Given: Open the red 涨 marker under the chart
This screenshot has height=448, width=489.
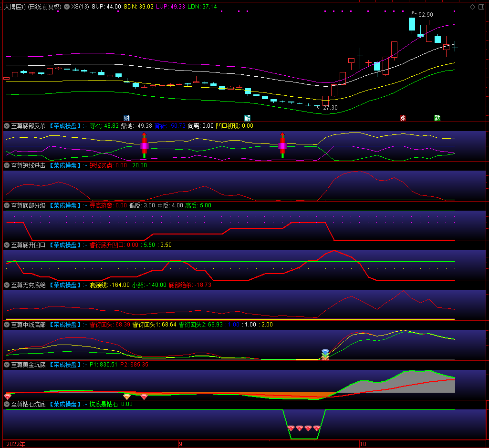Looking at the screenshot, I should pos(403,118).
